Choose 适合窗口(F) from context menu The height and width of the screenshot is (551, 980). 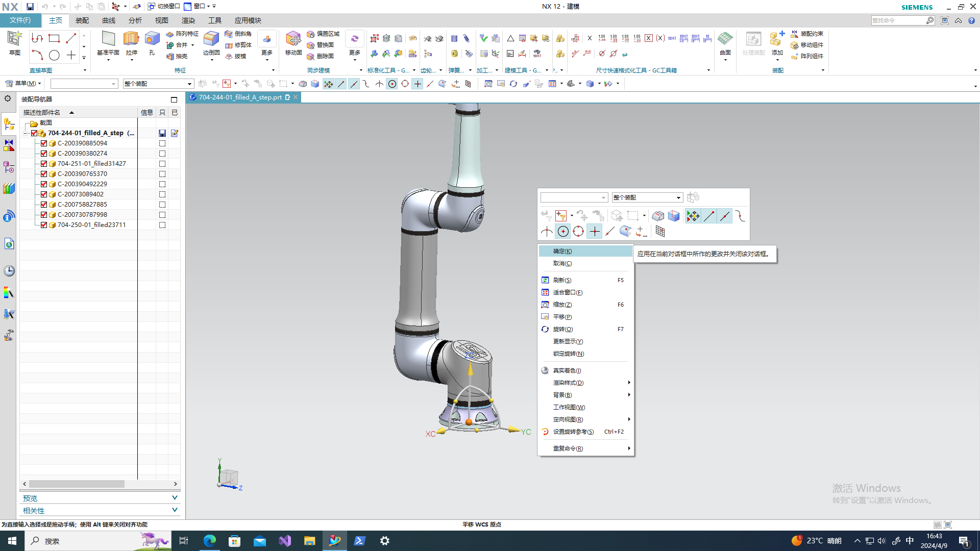tap(586, 292)
